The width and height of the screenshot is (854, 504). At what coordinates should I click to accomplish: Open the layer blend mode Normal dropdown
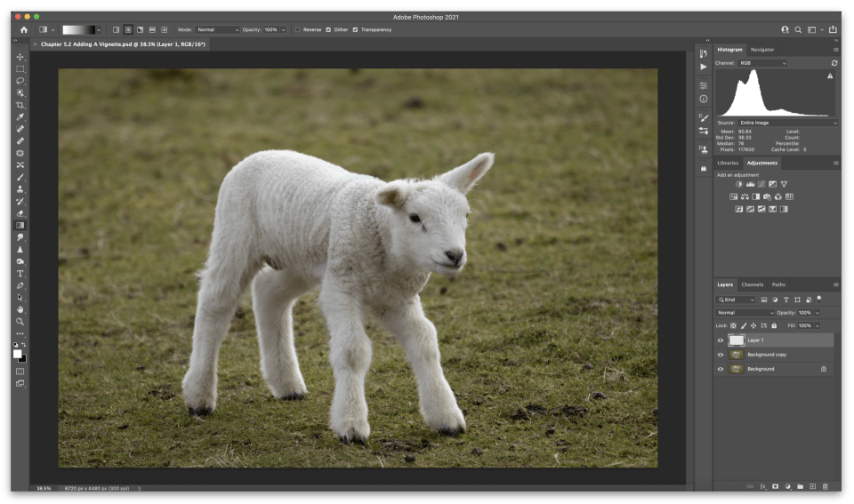[745, 313]
